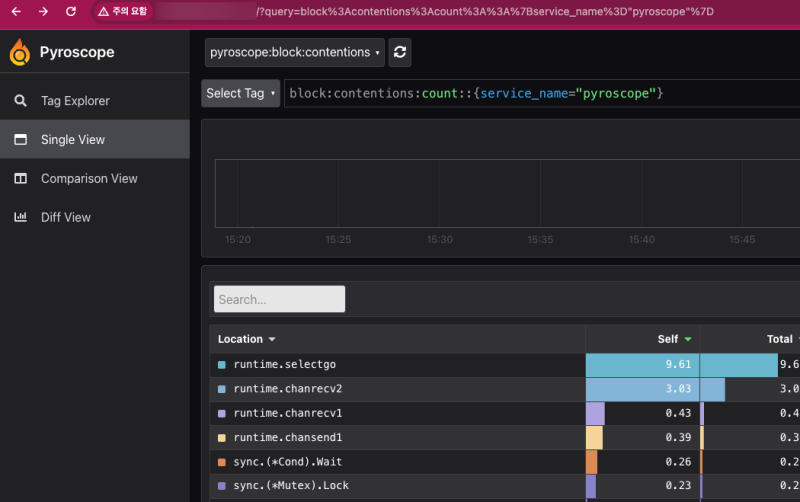Click the Tag Explorer magnifier icon
This screenshot has height=502, width=800.
tap(20, 101)
